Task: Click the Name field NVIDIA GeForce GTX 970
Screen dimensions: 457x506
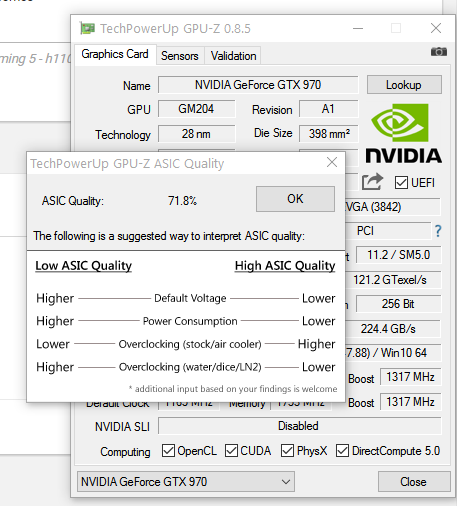Action: 258,85
